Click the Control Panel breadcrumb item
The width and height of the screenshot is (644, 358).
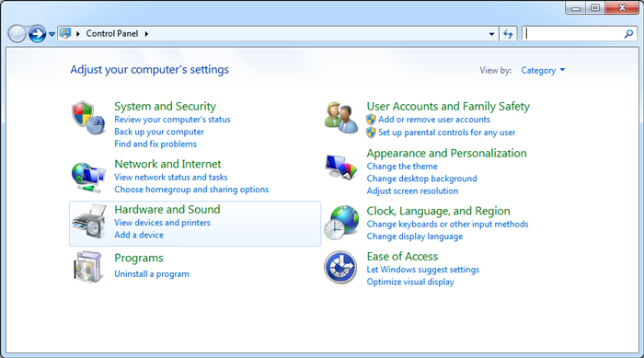111,34
